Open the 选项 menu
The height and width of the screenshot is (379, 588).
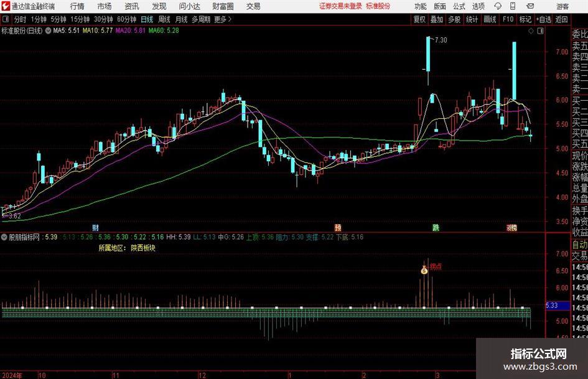pos(478,6)
